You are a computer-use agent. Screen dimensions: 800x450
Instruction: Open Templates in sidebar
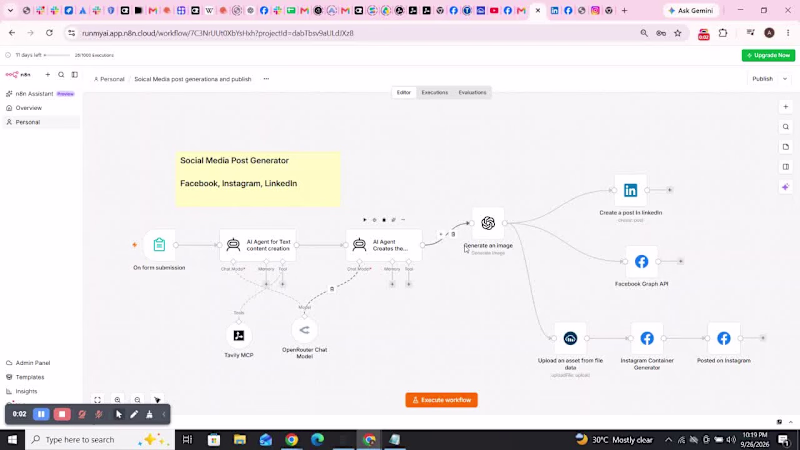click(41, 377)
